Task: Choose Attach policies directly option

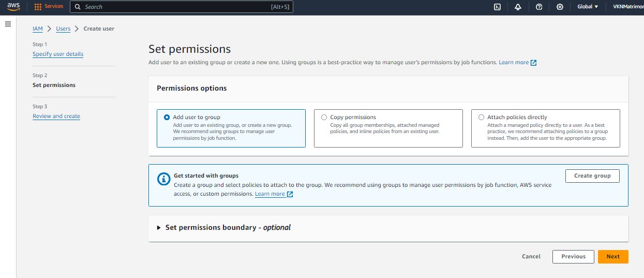Action: (482, 118)
